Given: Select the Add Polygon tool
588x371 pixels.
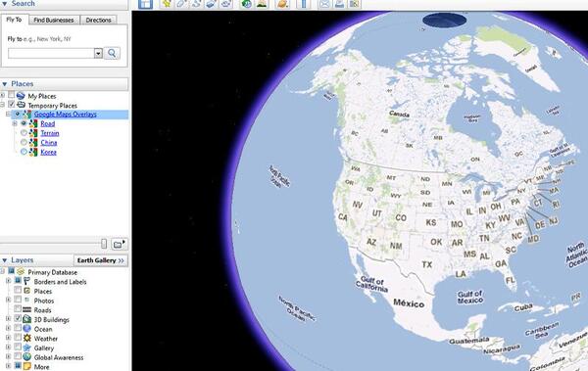Looking at the screenshot, I should point(181,4).
